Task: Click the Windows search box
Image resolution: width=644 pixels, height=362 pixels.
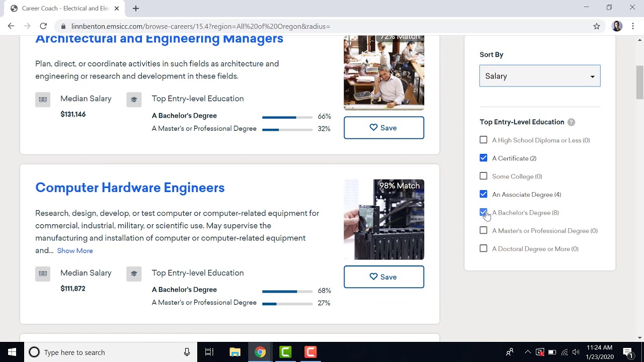Action: tap(110, 352)
